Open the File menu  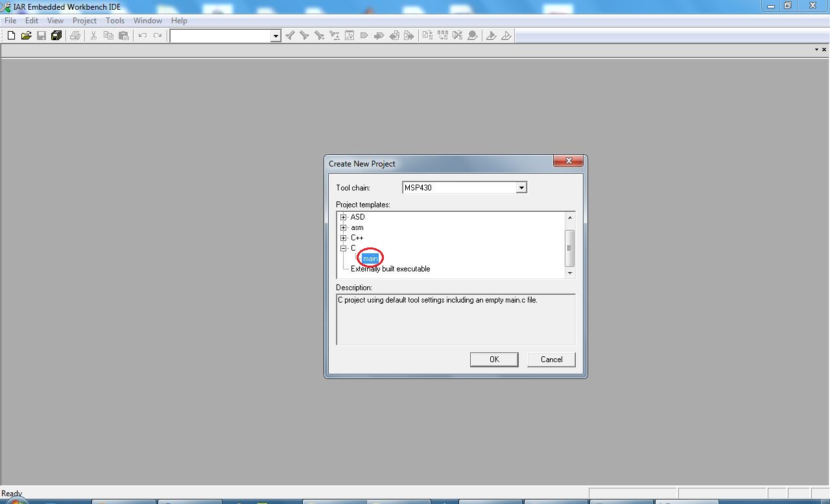coord(10,21)
